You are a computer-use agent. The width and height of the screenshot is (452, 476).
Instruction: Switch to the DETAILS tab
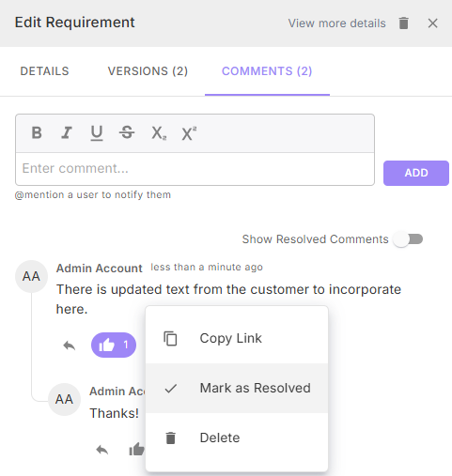(x=44, y=71)
